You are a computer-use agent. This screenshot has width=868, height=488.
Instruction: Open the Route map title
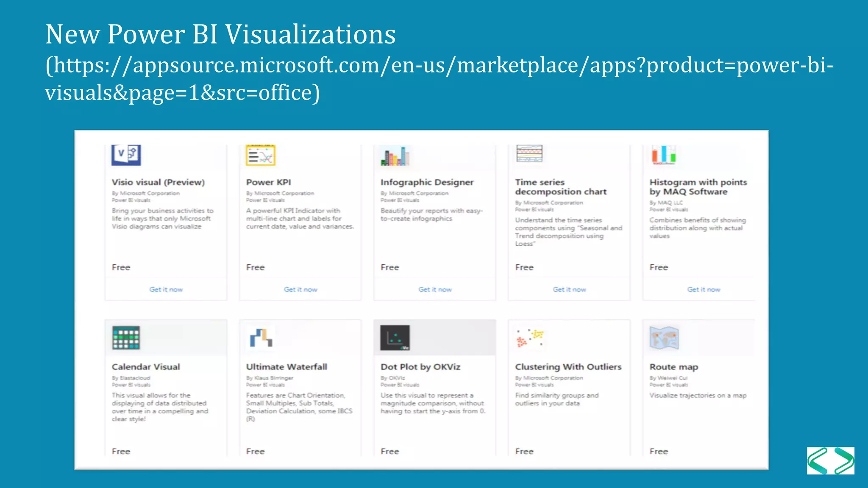click(x=673, y=367)
